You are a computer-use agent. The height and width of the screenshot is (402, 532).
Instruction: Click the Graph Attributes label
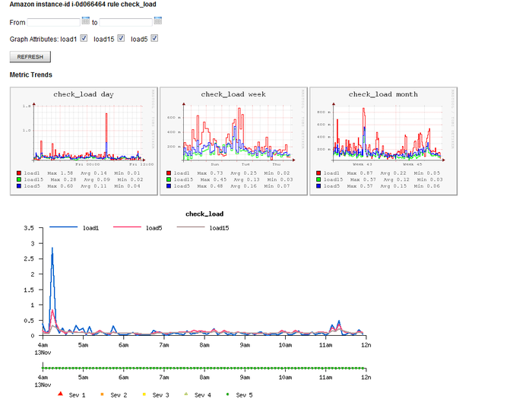click(34, 40)
